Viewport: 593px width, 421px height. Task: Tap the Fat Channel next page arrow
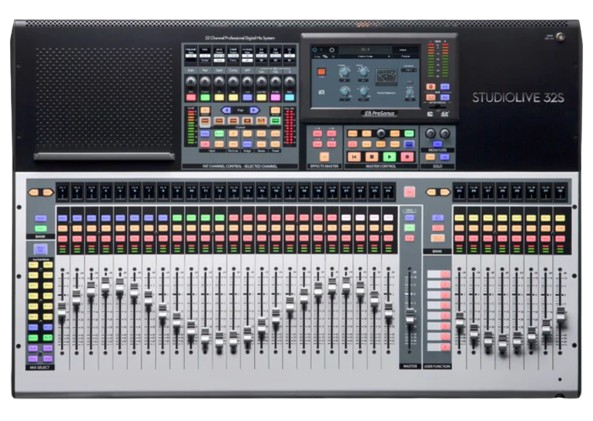(x=254, y=110)
